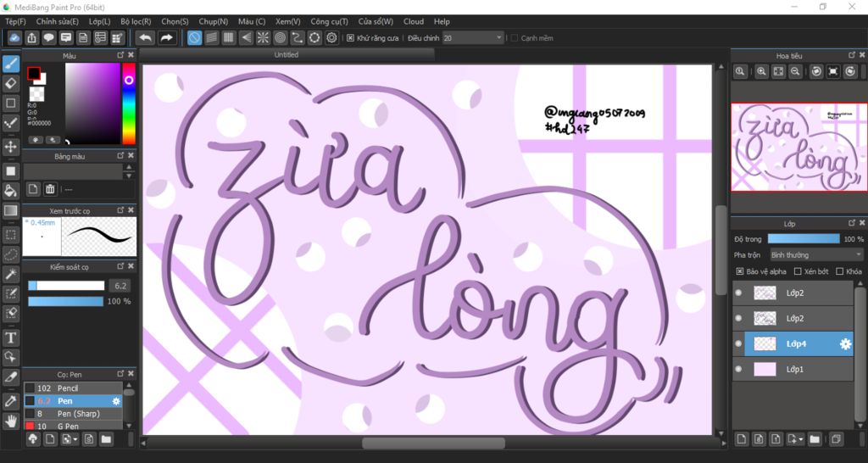Turn snap off with the crossed-circle icon

[x=194, y=37]
